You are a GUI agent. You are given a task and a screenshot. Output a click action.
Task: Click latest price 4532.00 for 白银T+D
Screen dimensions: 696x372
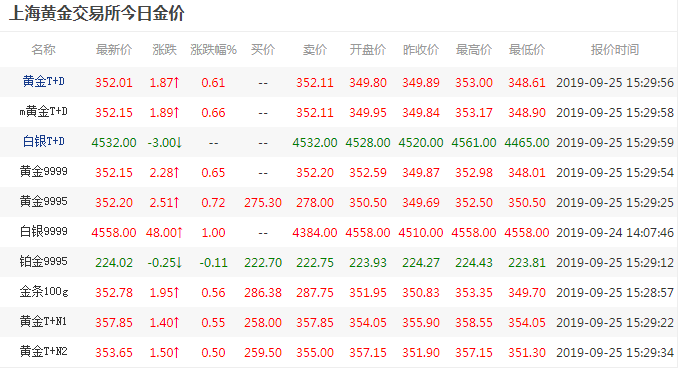[114, 142]
